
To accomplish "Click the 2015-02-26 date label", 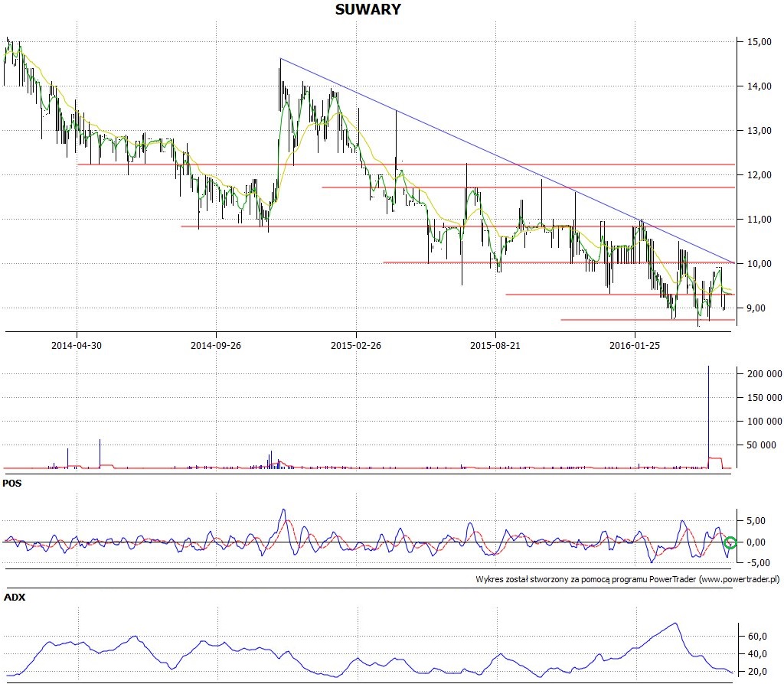I will pyautogui.click(x=356, y=345).
